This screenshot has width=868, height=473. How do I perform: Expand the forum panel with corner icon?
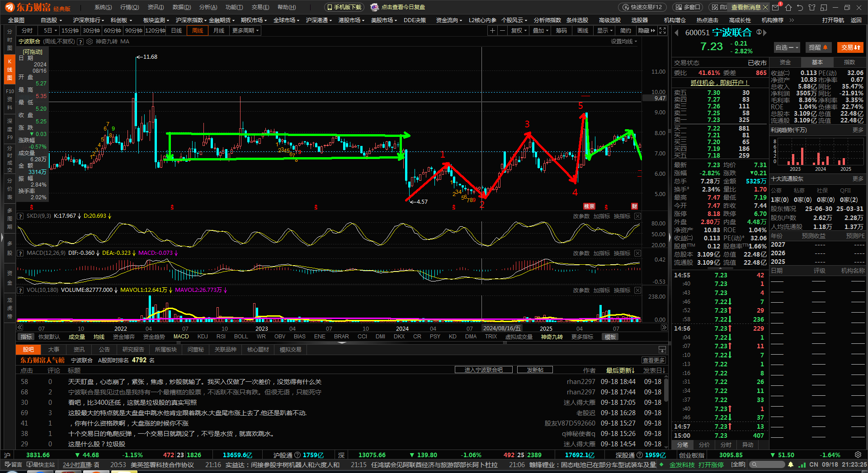[x=662, y=350]
